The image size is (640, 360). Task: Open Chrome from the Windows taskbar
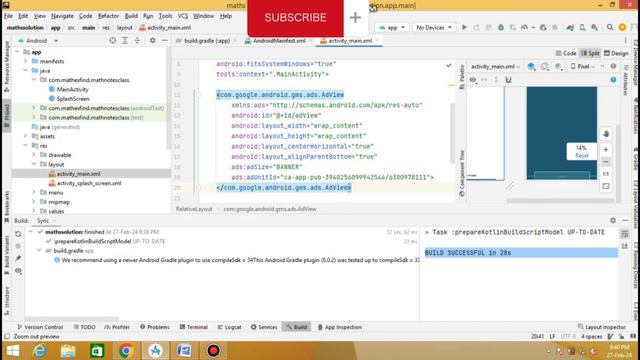126,351
